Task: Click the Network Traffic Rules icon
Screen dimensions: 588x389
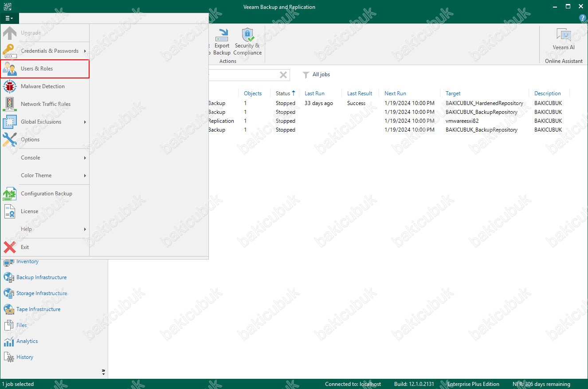Action: coord(10,104)
